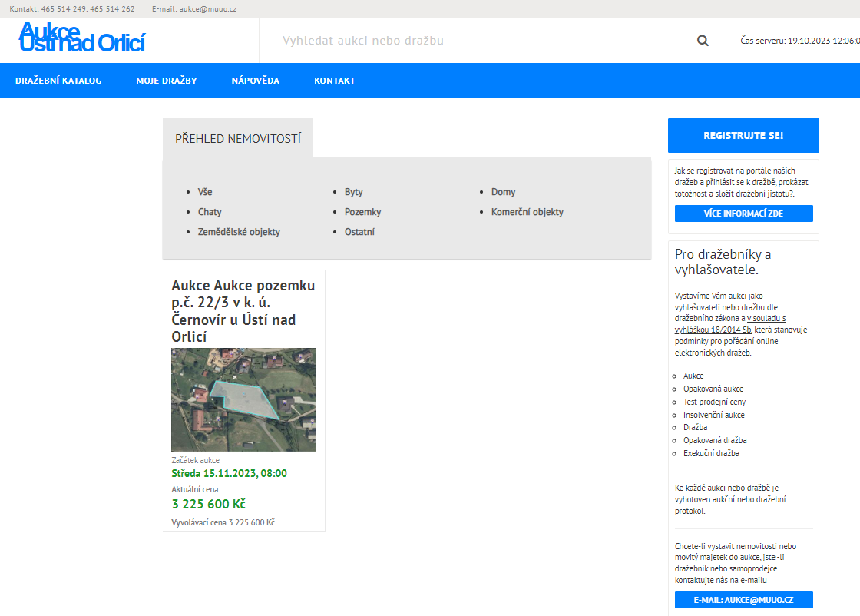Screen dimensions: 860x616
Task: Switch to Přehled nemovitostí tab
Action: click(x=238, y=139)
